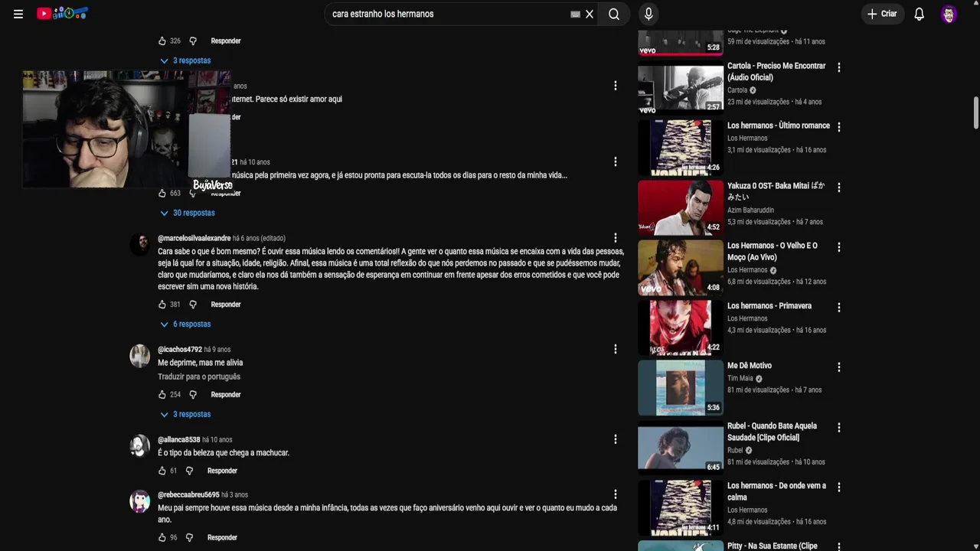Open the on-screen keyboard icon in search

tap(575, 14)
